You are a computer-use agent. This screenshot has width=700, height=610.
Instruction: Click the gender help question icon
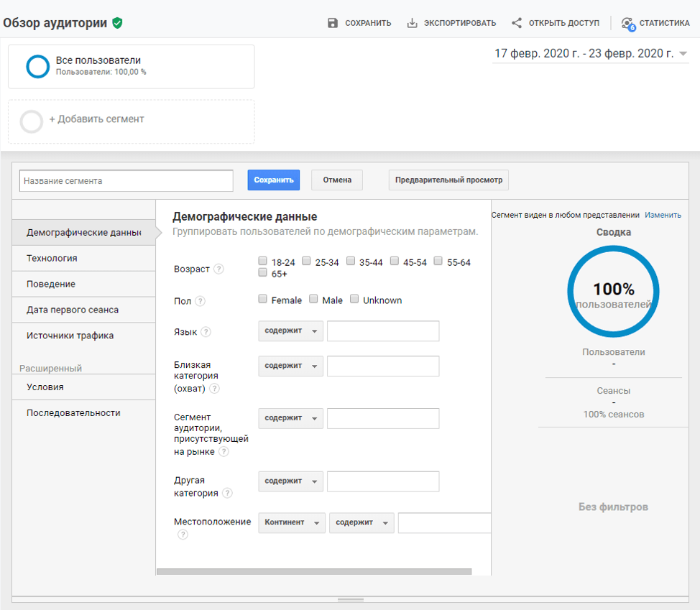pyautogui.click(x=201, y=301)
